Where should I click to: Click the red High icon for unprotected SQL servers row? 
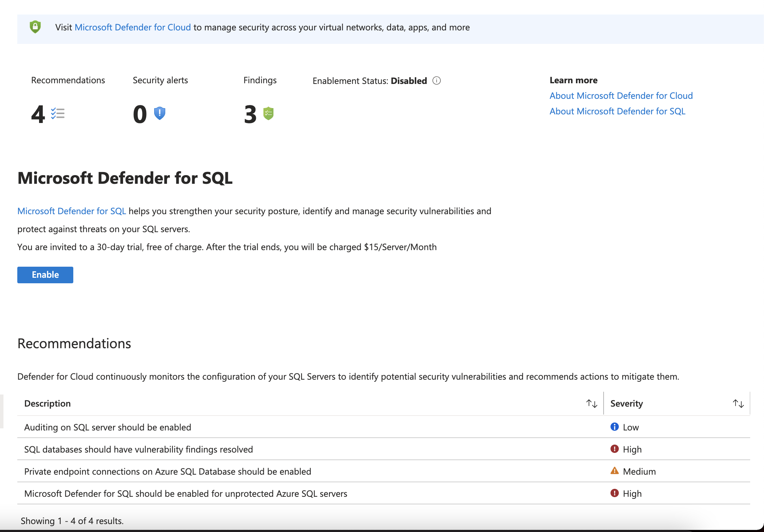click(x=614, y=493)
